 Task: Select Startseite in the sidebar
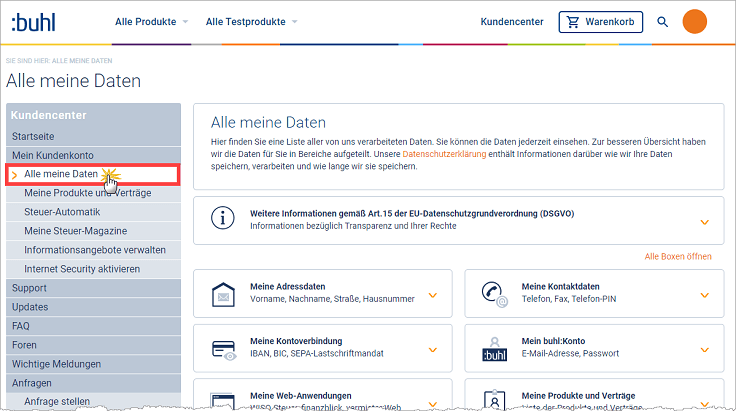pos(93,137)
